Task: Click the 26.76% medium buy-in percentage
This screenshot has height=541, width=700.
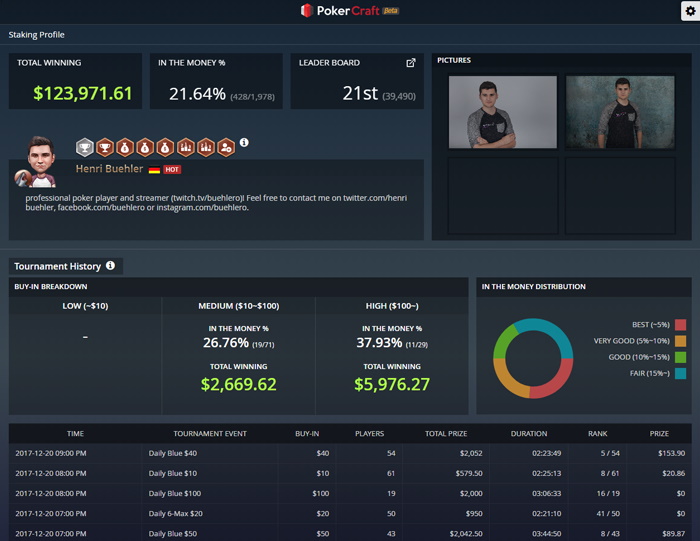Action: [x=226, y=342]
